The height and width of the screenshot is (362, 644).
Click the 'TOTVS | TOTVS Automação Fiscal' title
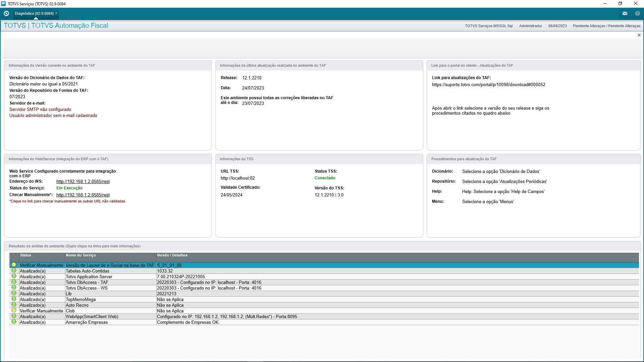coord(56,26)
